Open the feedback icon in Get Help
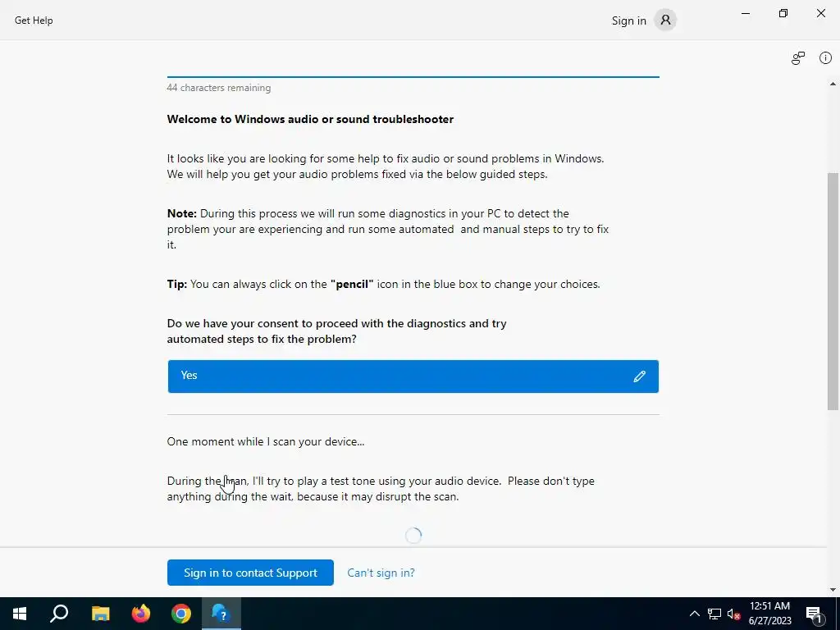Screen dimensions: 840x630 [x=798, y=58]
